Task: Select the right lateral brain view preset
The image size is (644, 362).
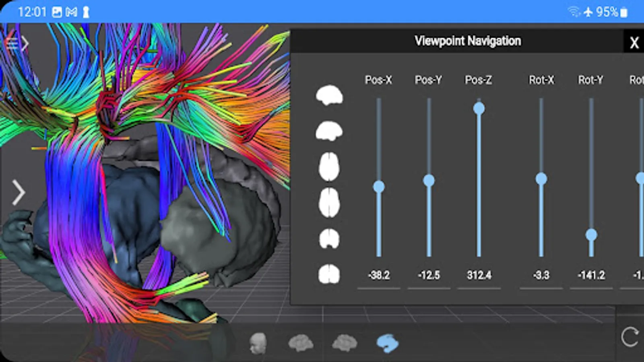Action: point(329,131)
